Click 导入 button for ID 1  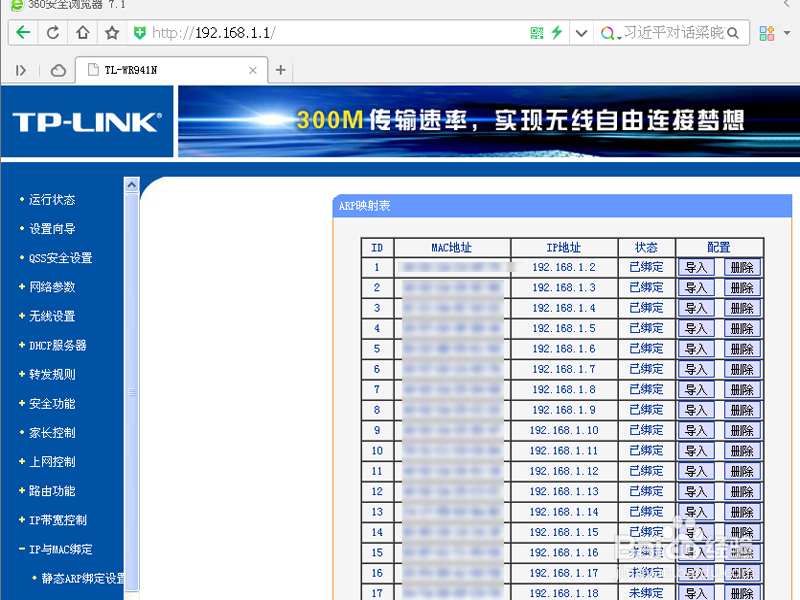696,267
